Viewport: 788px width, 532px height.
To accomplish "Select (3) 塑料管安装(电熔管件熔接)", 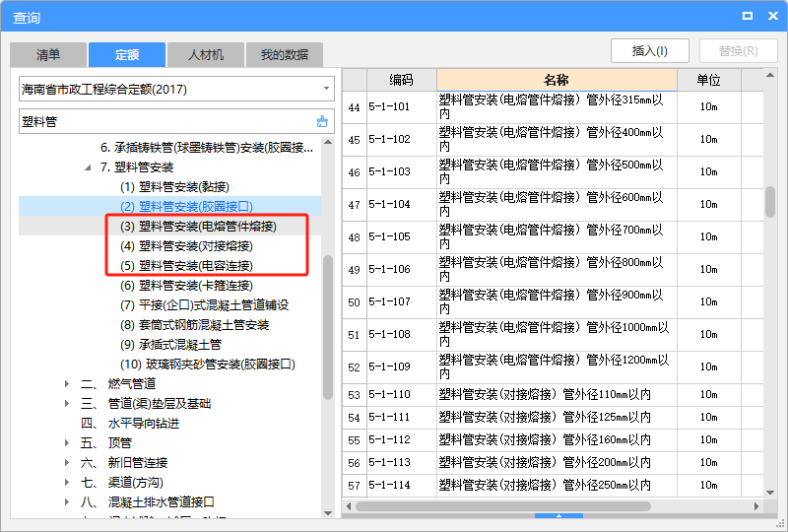I will (198, 227).
